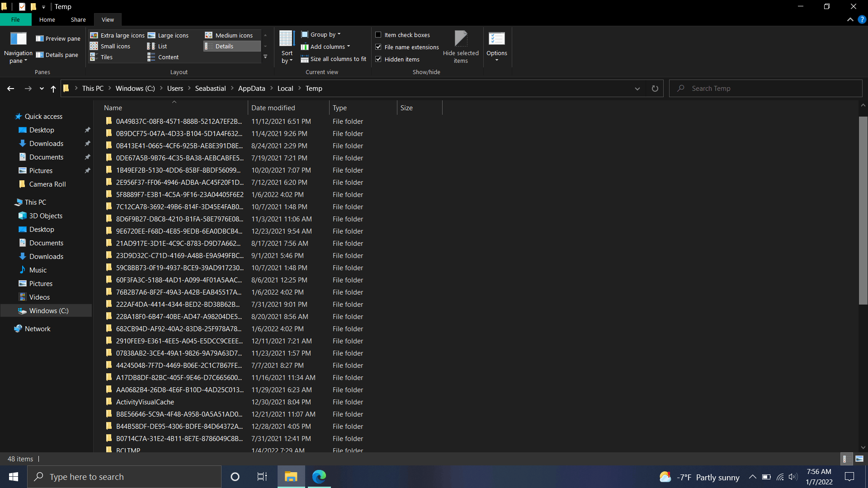The width and height of the screenshot is (868, 488).
Task: Select Extra large icons layout
Action: point(118,35)
